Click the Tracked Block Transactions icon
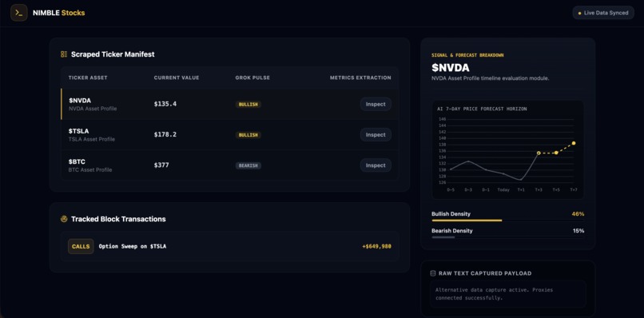Screen dimensions: 644x318 (x=64, y=219)
